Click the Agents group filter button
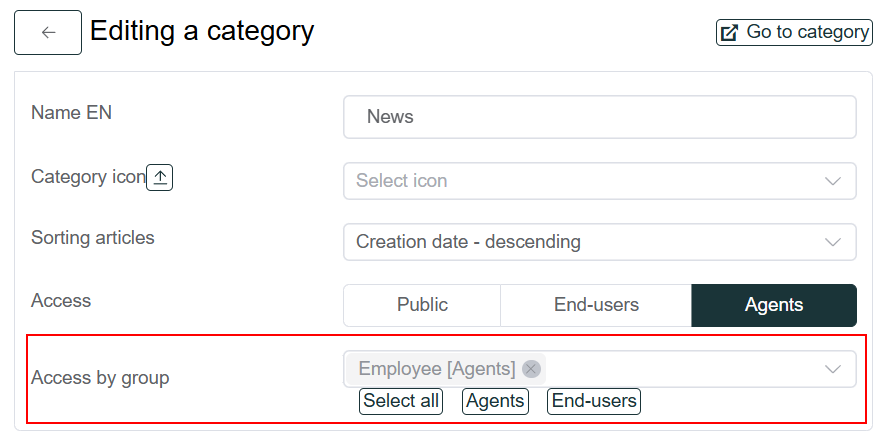This screenshot has width=889, height=443. (496, 401)
